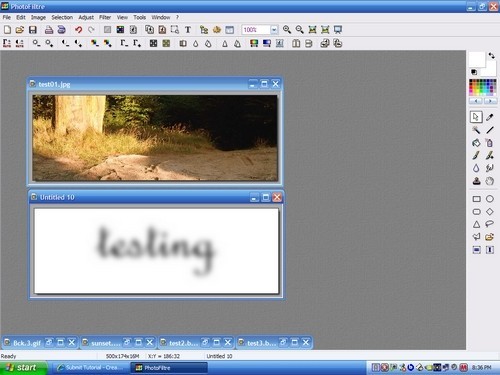Open the Fit image zoom icon
The width and height of the screenshot is (500, 375).
pos(312,30)
